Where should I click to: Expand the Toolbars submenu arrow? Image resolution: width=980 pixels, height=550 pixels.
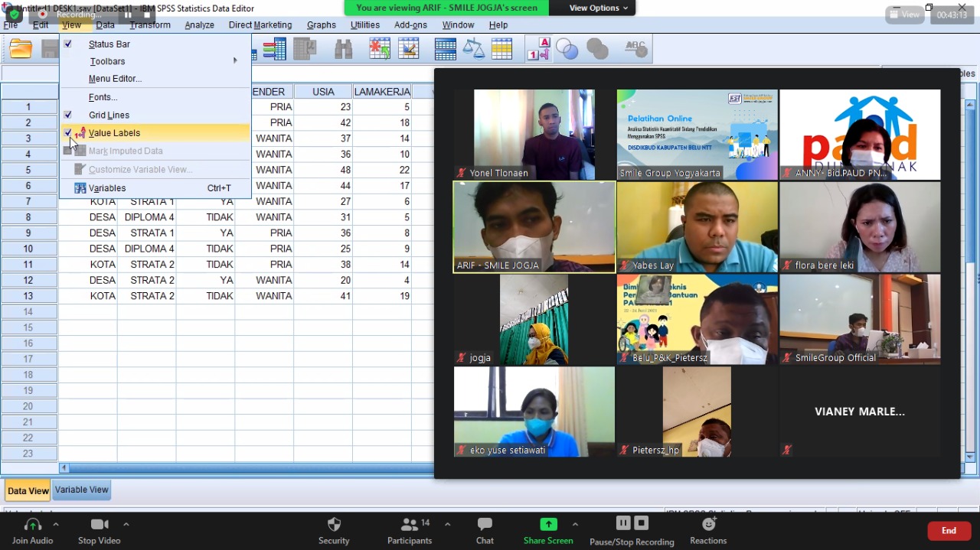point(236,61)
